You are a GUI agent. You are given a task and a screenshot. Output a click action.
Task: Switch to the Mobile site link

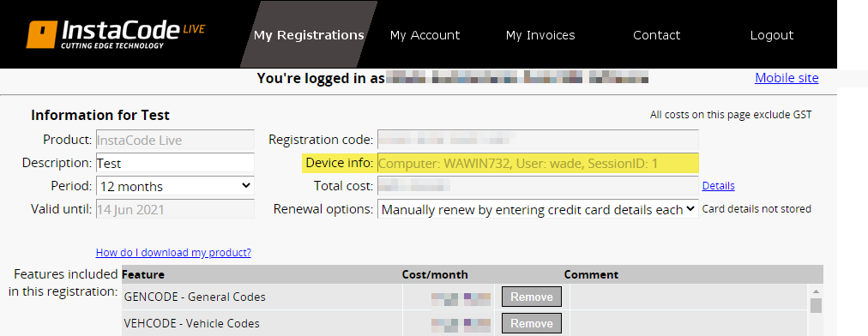point(787,78)
